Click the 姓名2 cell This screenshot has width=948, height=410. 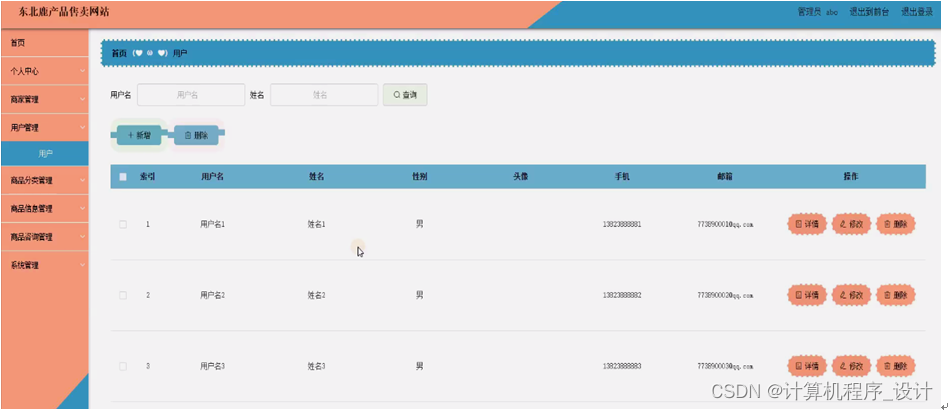[316, 295]
